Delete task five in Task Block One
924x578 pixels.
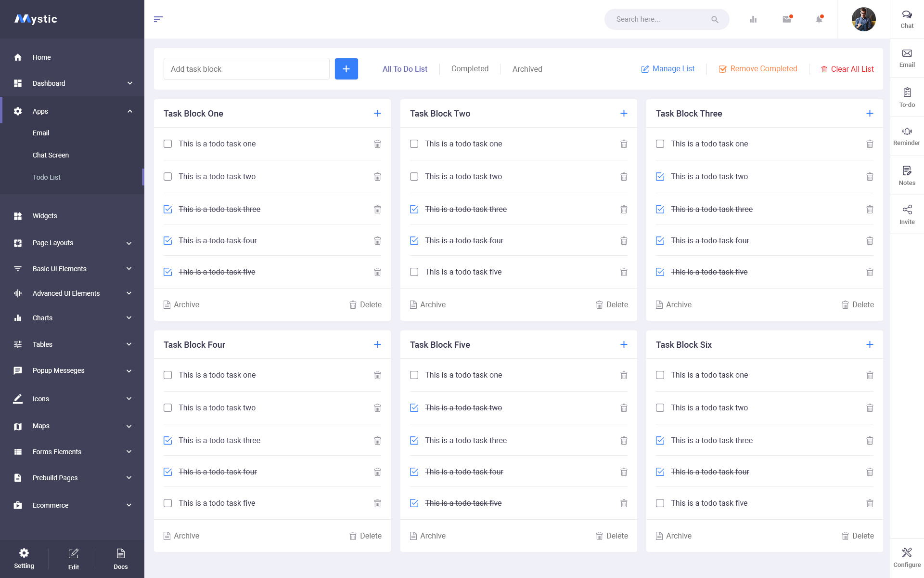tap(377, 272)
